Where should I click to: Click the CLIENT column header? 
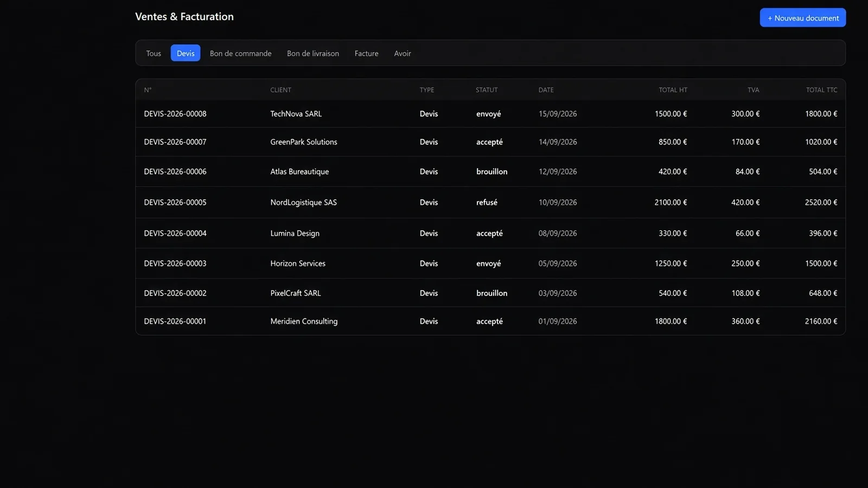(x=281, y=90)
